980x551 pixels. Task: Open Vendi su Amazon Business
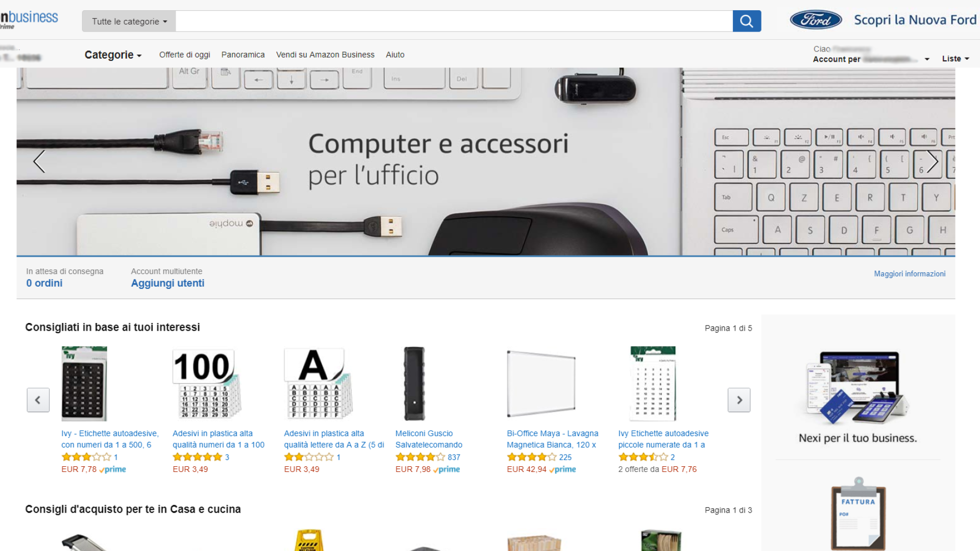coord(325,55)
